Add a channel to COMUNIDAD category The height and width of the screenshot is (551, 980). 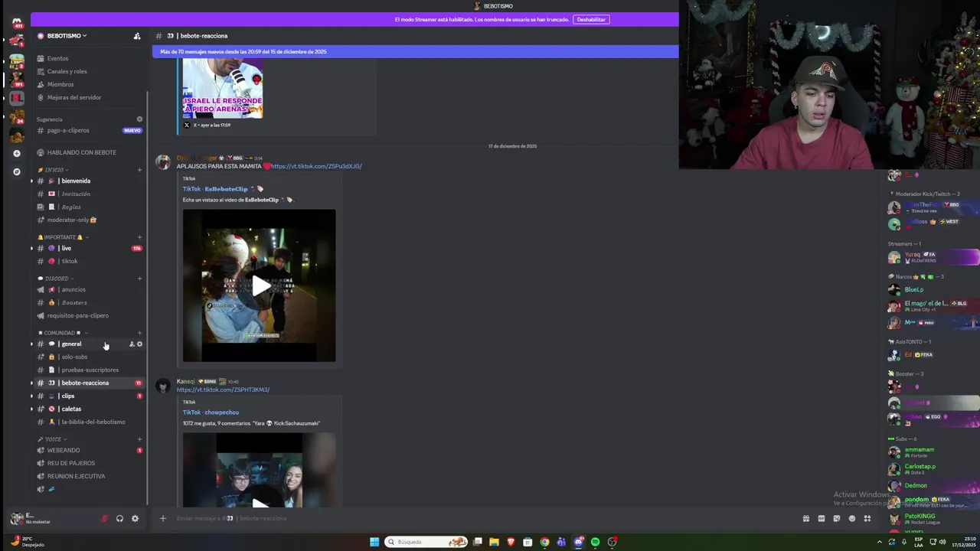(139, 333)
